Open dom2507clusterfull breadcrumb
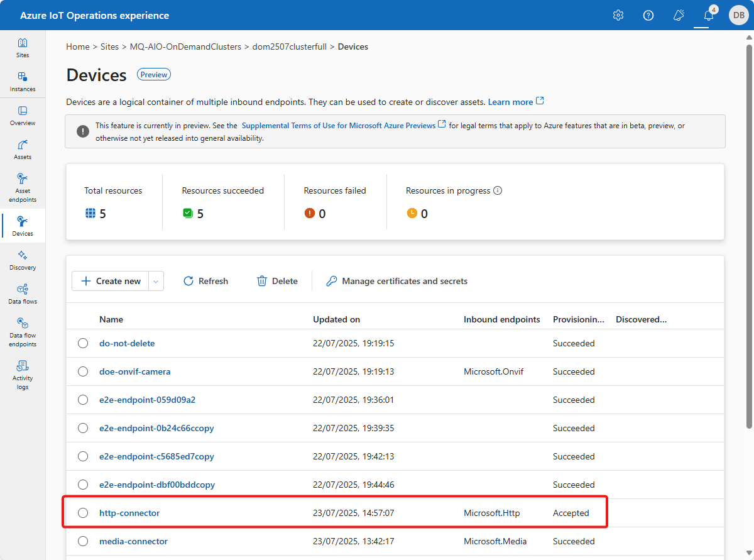 [x=290, y=47]
